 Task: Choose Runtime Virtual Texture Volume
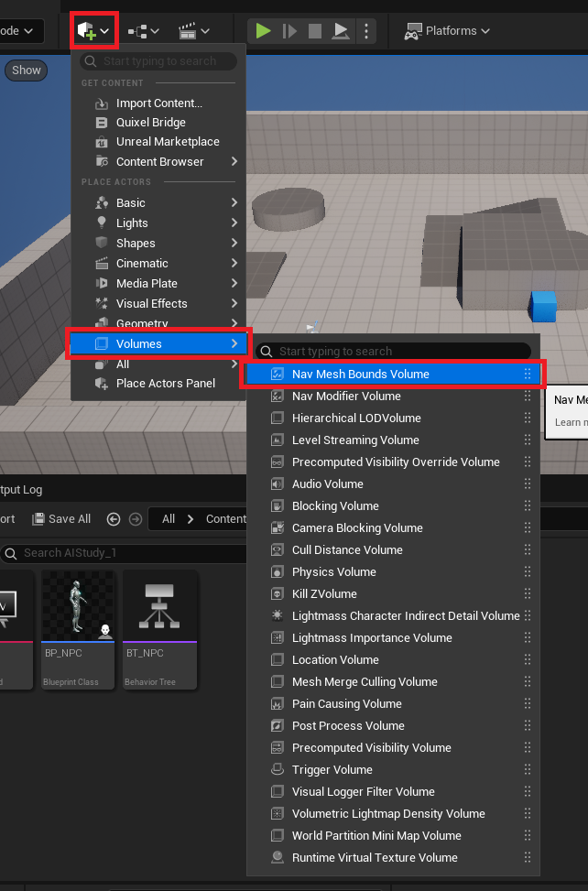[393, 857]
